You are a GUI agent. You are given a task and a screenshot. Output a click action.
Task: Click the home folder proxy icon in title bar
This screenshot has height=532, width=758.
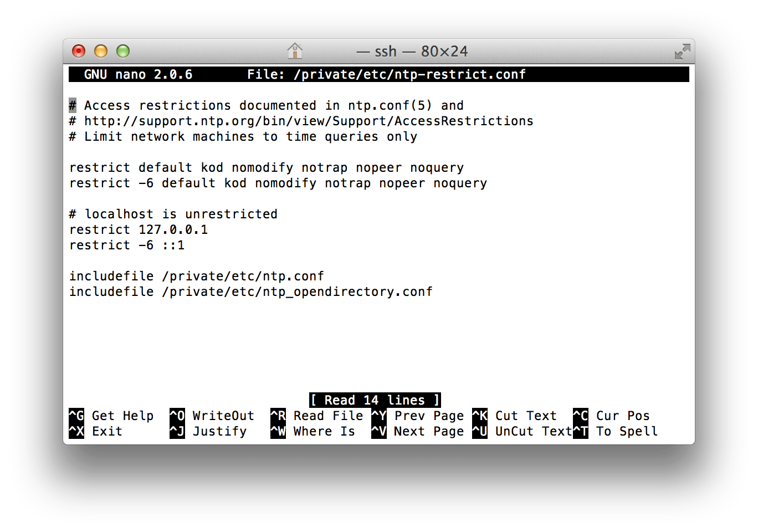(x=295, y=51)
